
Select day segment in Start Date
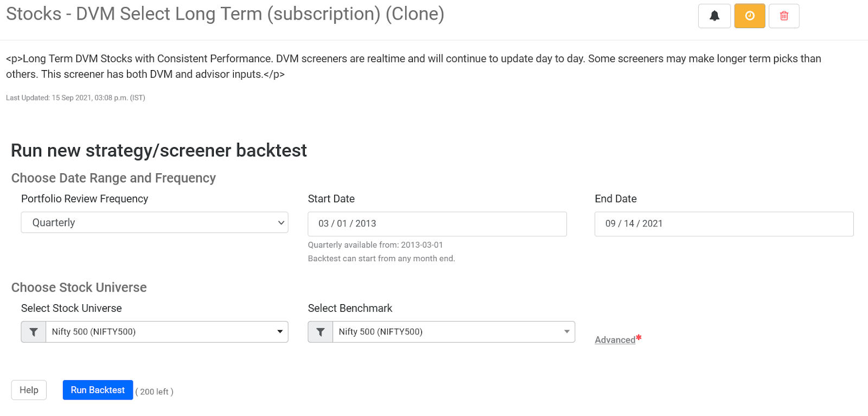coord(342,224)
